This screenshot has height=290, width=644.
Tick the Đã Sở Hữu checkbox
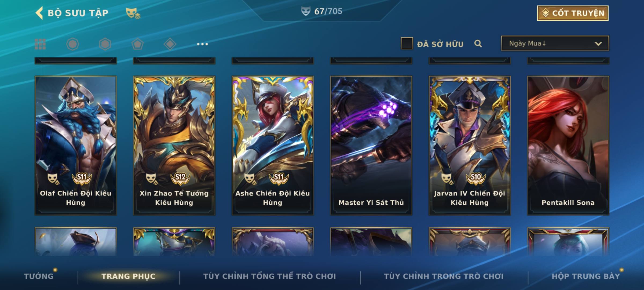[x=407, y=44]
